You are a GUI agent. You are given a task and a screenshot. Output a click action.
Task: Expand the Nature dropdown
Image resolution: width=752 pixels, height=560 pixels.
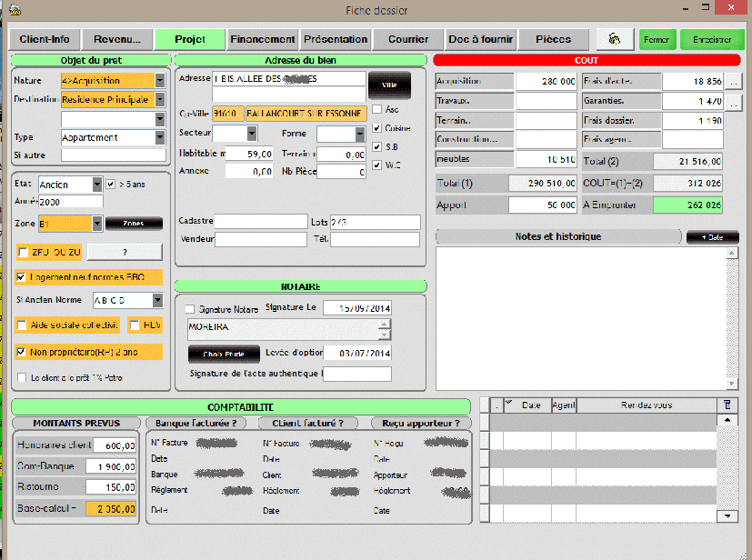pos(160,80)
